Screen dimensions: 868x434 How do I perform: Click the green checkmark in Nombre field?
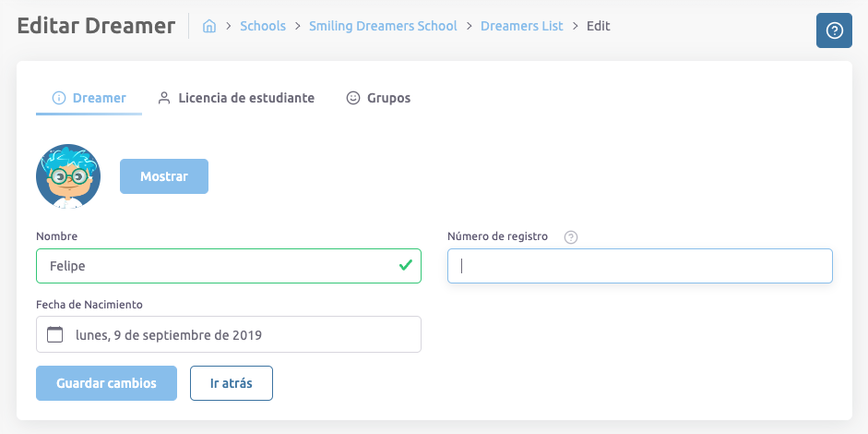click(405, 266)
